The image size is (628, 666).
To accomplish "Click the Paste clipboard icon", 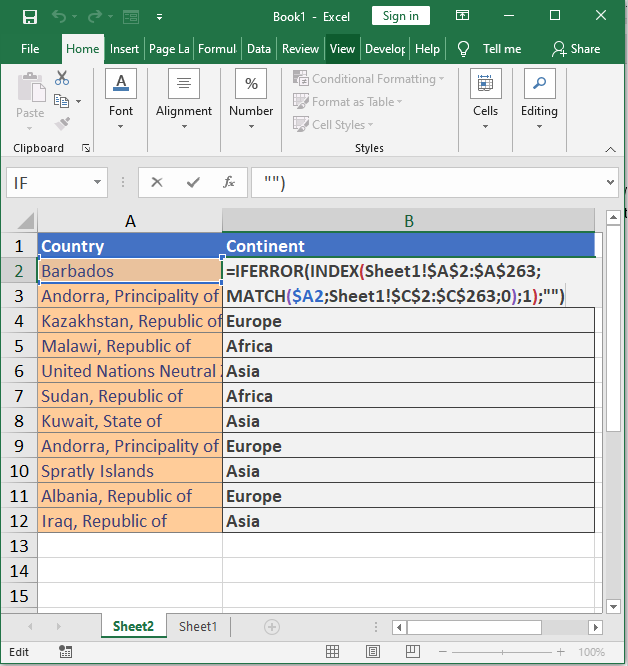I will [31, 87].
